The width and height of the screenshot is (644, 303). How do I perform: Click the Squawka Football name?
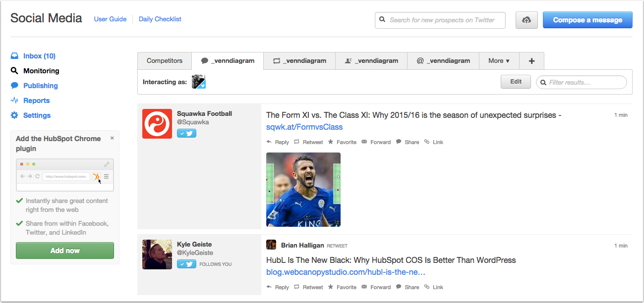pyautogui.click(x=204, y=113)
